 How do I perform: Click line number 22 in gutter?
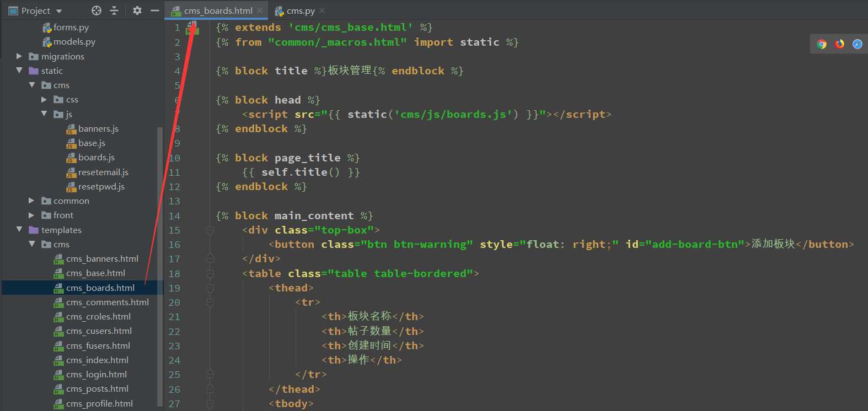[x=174, y=332]
